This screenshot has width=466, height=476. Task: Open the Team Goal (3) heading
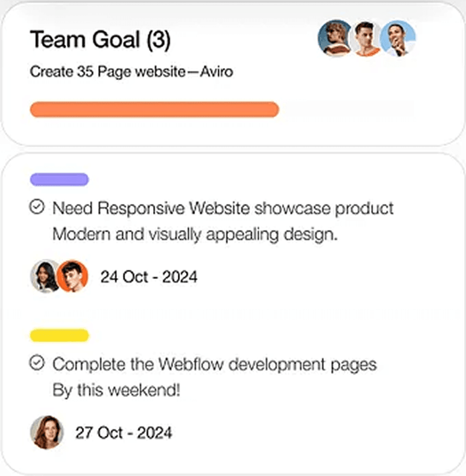click(100, 39)
